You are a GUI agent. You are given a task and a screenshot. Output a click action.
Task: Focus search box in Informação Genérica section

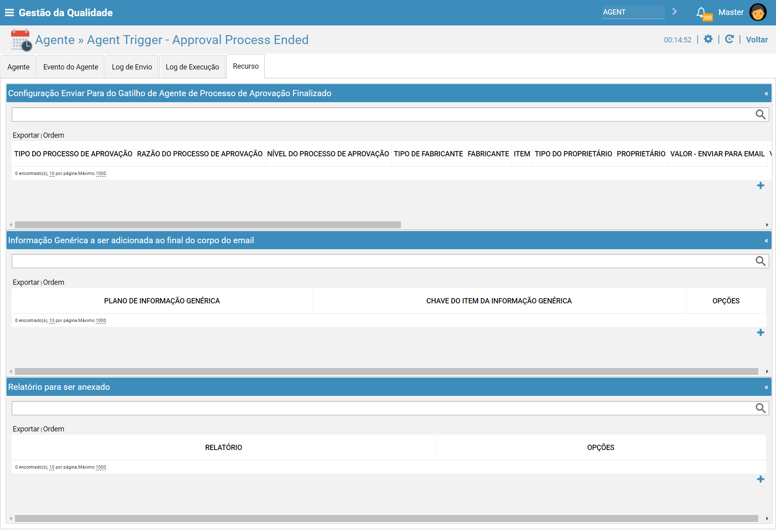click(383, 261)
